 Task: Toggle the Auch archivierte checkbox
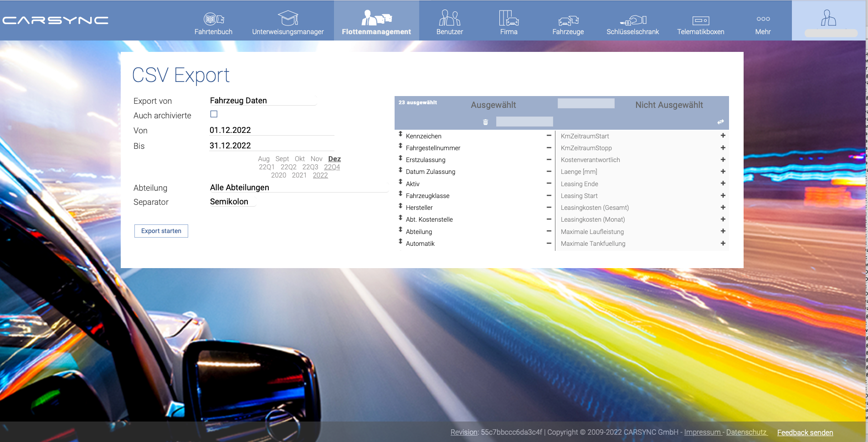pos(214,114)
